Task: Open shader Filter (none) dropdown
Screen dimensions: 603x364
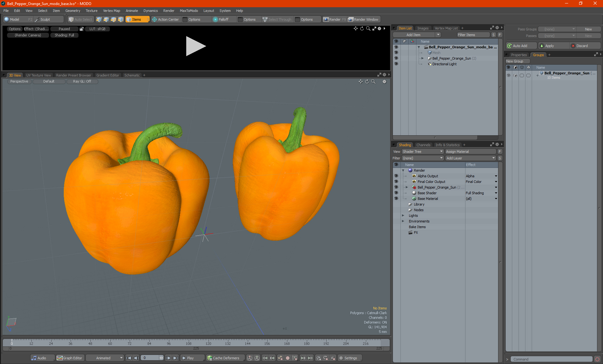Action: (422, 158)
